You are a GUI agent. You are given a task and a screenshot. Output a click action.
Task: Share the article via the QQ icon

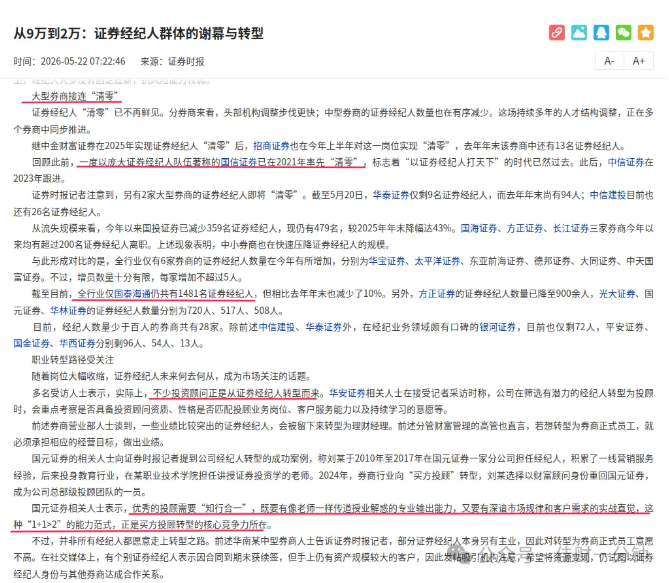(601, 32)
